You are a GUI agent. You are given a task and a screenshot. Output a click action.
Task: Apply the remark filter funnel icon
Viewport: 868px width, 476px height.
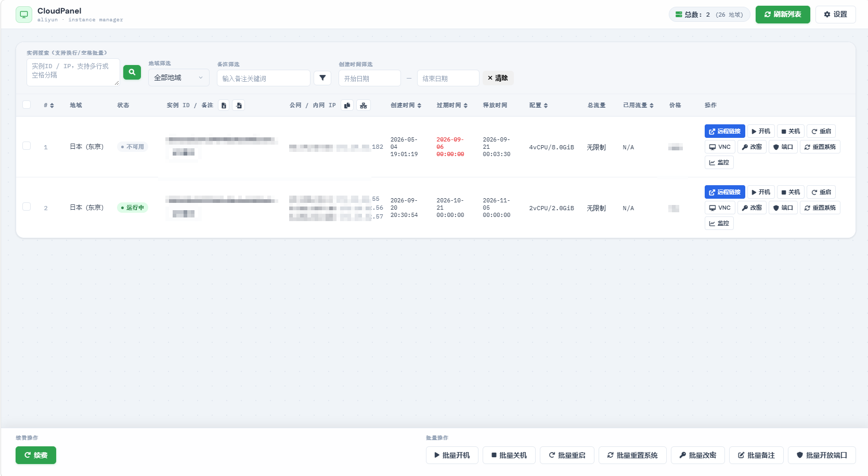tap(322, 78)
